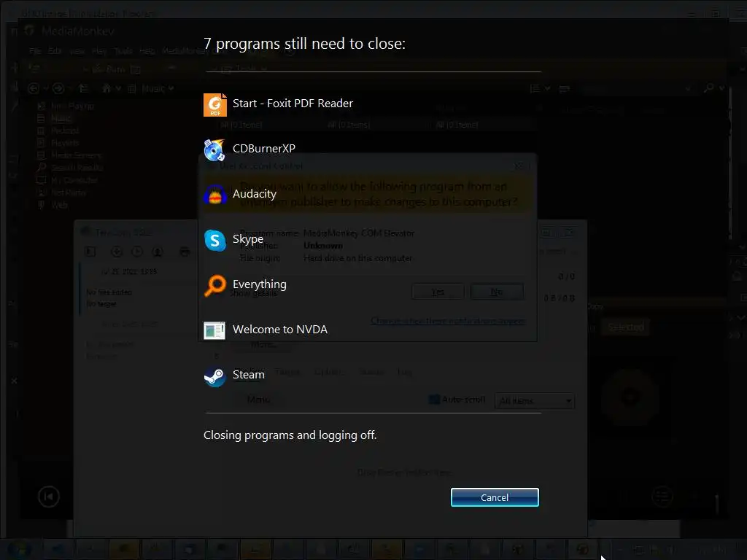Image resolution: width=747 pixels, height=560 pixels.
Task: Select the 'CDBurnerXP' program name
Action: click(264, 149)
